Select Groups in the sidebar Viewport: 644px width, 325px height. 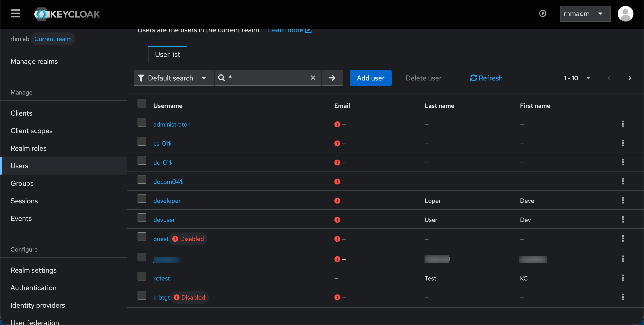click(22, 183)
